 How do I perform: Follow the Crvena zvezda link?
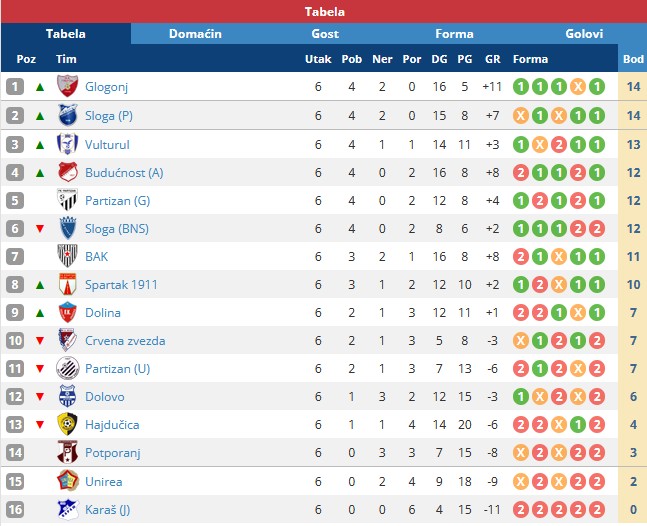pos(125,341)
